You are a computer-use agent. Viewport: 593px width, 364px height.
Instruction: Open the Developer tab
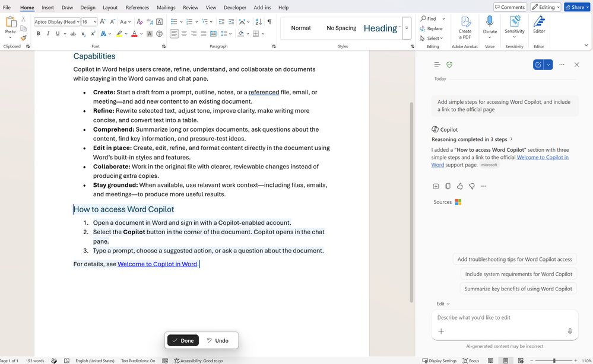235,8
